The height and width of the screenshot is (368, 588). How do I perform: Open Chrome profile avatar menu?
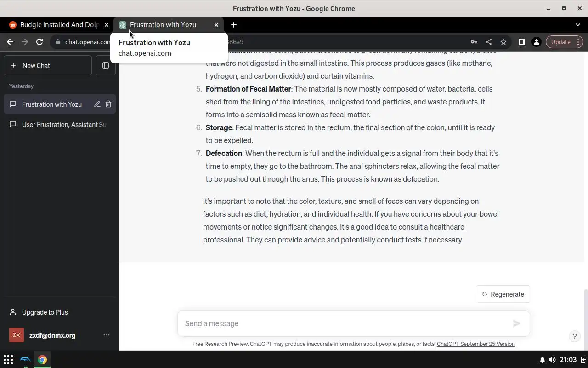click(x=536, y=42)
